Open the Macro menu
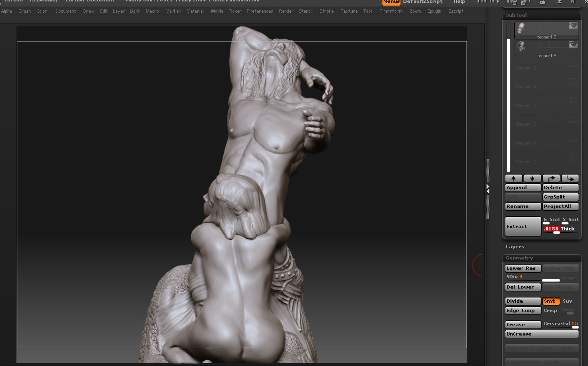This screenshot has width=588, height=366. (152, 11)
